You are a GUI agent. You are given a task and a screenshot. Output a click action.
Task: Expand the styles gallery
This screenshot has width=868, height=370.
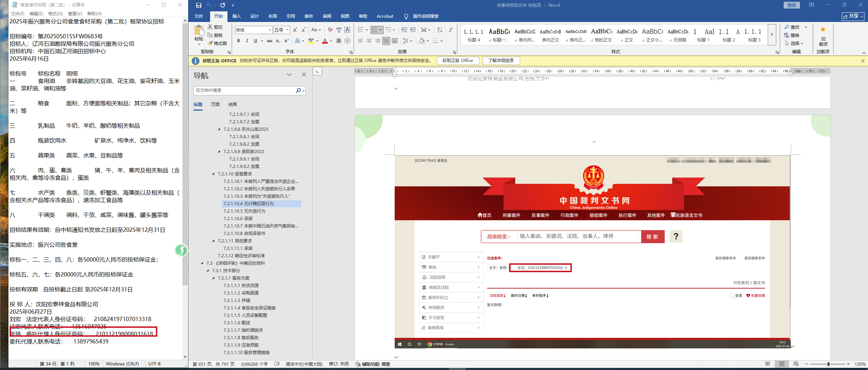(772, 35)
